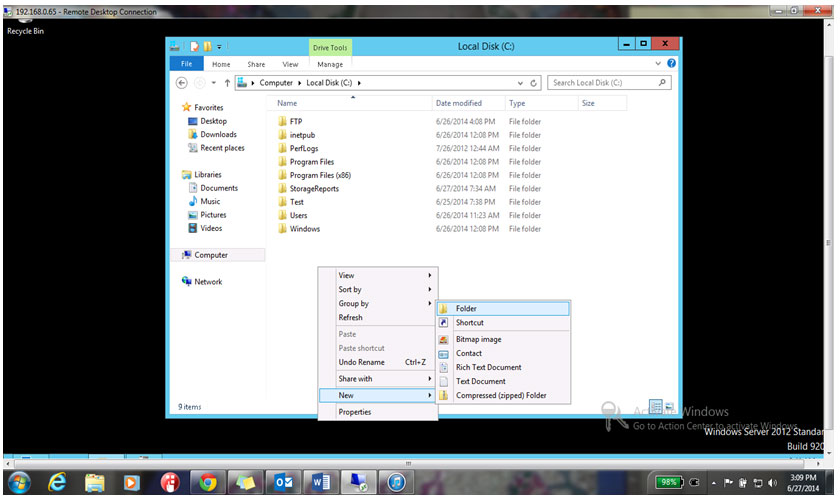Go up one level with the Up arrow
840x501 pixels.
point(227,83)
